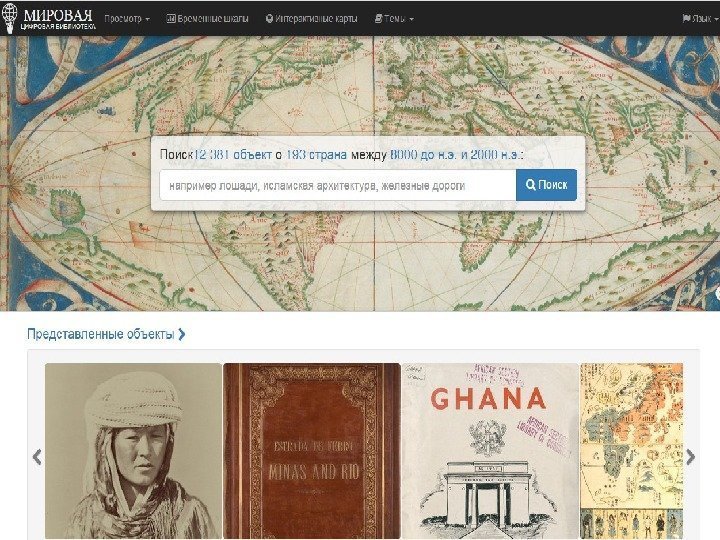The width and height of the screenshot is (720, 540).
Task: Open the Japanese world map thumbnail
Action: (x=632, y=451)
